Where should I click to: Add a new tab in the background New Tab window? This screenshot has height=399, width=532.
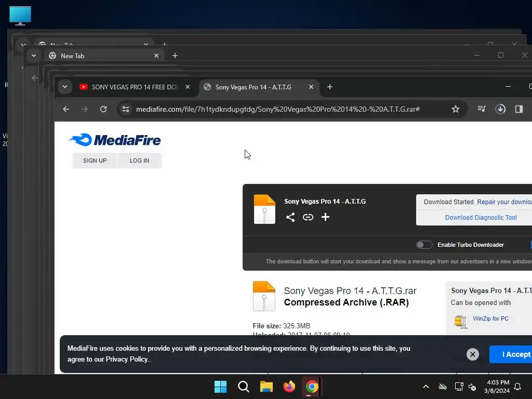pyautogui.click(x=175, y=56)
